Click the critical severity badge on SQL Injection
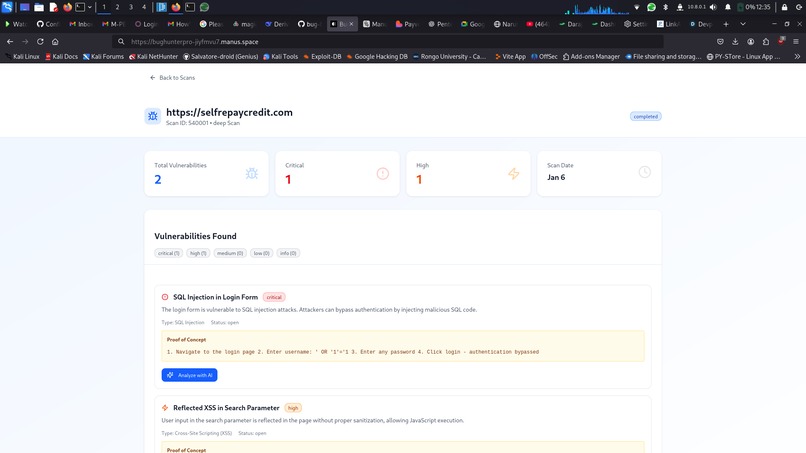806x453 pixels. pyautogui.click(x=274, y=297)
